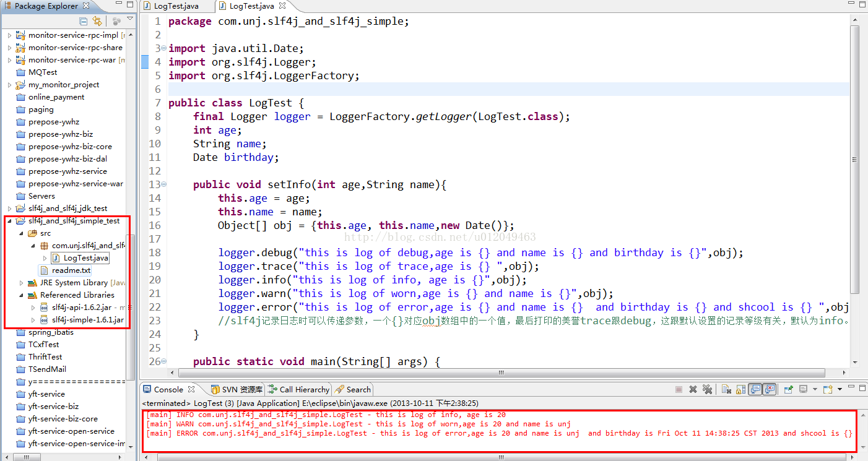Switch to the LogTest.java tab without close icon
The height and width of the screenshot is (461, 868).
177,6
